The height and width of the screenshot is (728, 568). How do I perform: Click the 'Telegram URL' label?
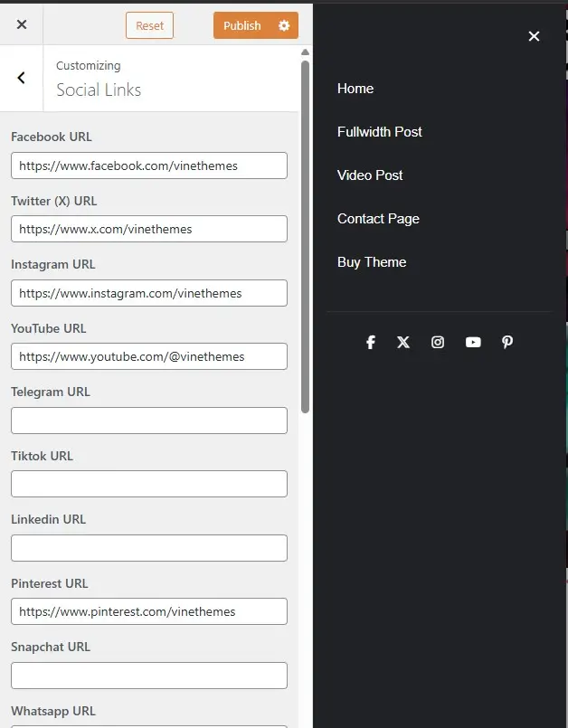tap(51, 392)
